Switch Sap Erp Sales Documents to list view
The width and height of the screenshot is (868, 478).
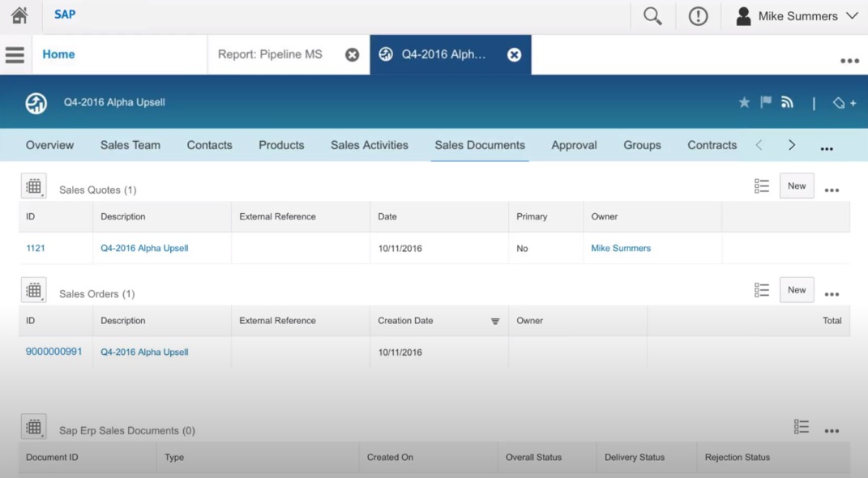click(x=802, y=426)
